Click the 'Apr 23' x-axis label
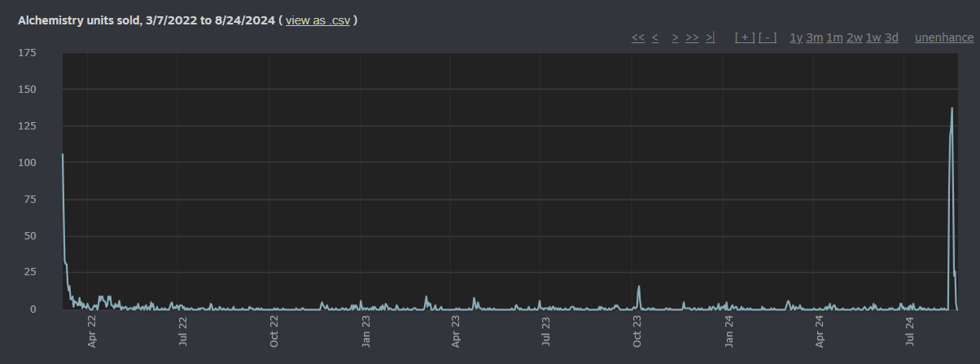980x364 pixels. [455, 332]
